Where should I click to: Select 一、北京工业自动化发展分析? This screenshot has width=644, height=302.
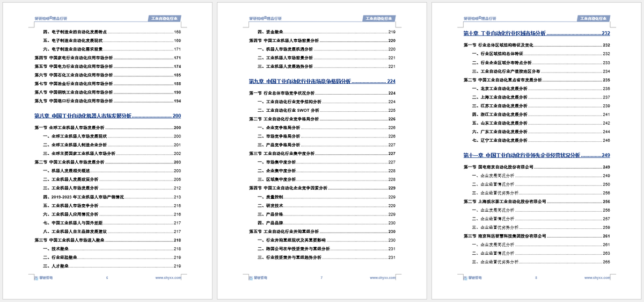click(x=541, y=88)
